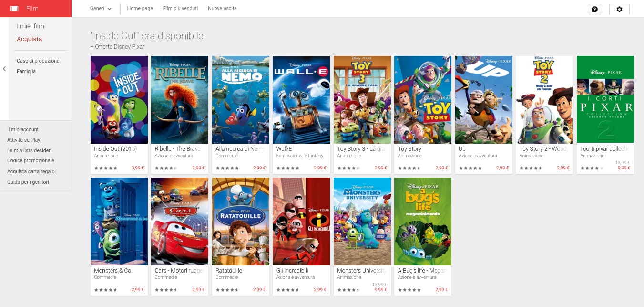Expand the Generi dropdown

[x=101, y=9]
